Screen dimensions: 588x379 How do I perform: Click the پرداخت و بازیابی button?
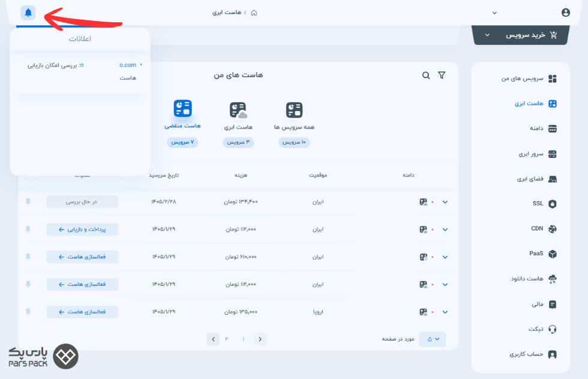click(82, 229)
